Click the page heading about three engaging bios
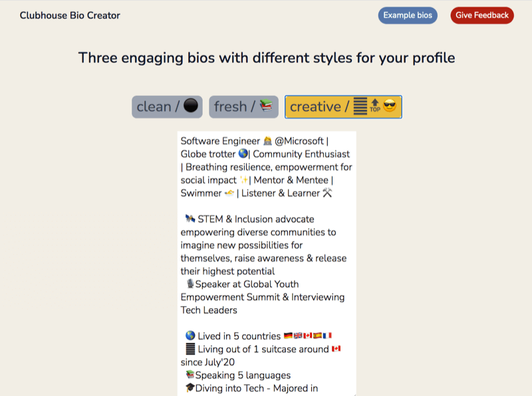 coord(267,58)
